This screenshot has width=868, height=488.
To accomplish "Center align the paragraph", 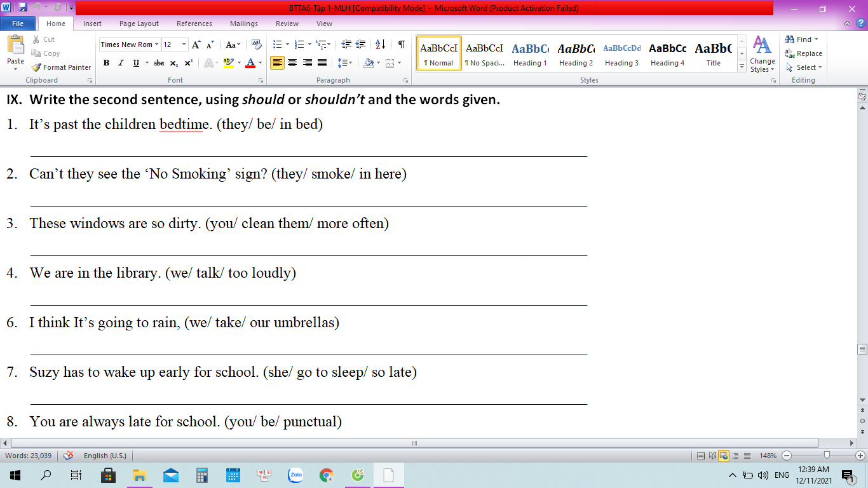I will coord(292,63).
